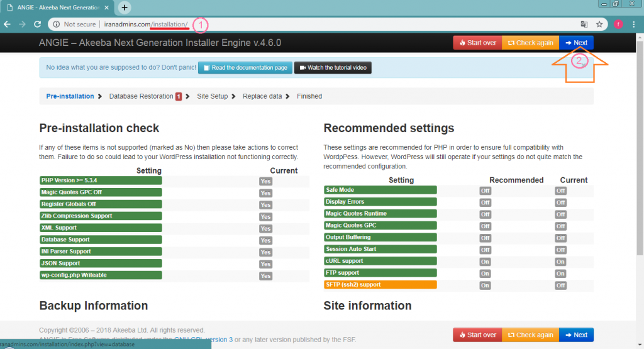This screenshot has width=644, height=349.
Task: Click the Current Off badge for SFTP support
Action: [560, 285]
